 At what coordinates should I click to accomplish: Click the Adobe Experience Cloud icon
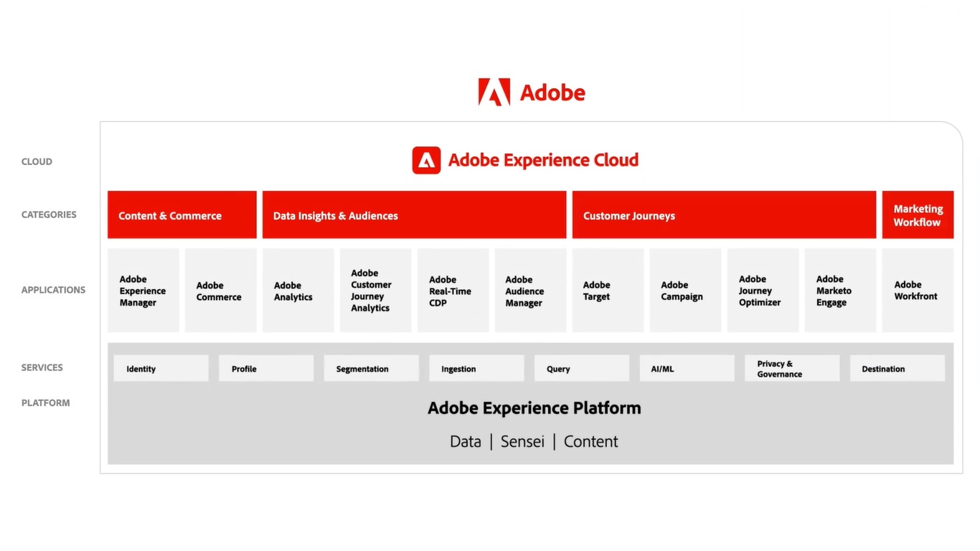tap(426, 160)
